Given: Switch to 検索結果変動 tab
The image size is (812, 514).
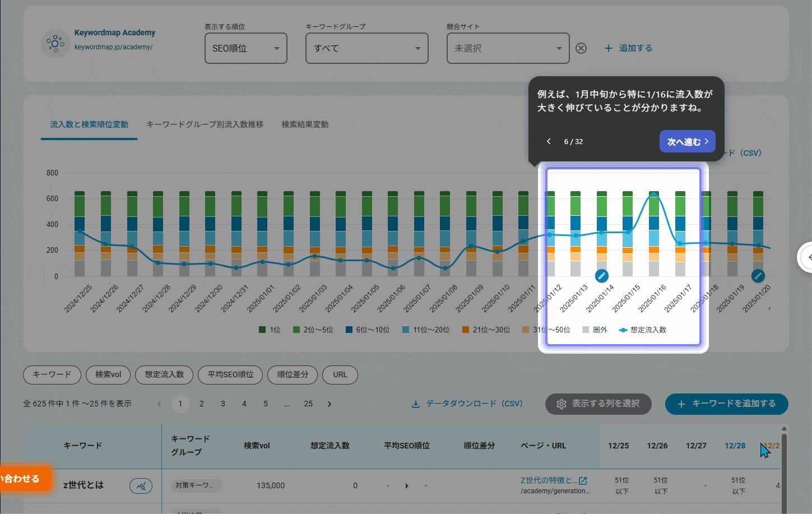Looking at the screenshot, I should (x=305, y=124).
